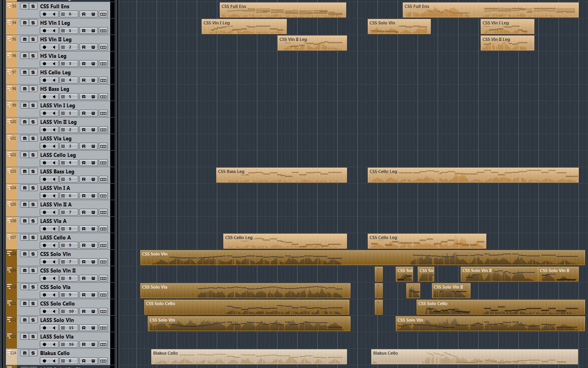Mute the CSS Solo Vla track
Screen dimensions: 588x368
[24, 287]
